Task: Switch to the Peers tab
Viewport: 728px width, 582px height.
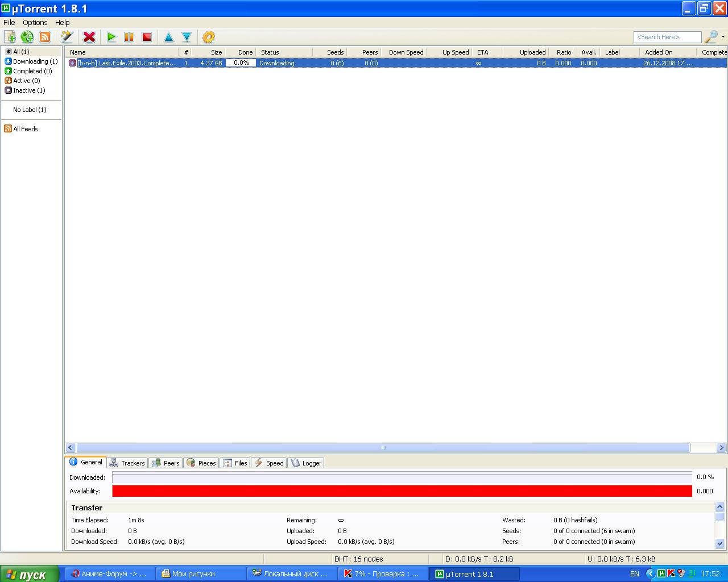Action: pyautogui.click(x=166, y=463)
